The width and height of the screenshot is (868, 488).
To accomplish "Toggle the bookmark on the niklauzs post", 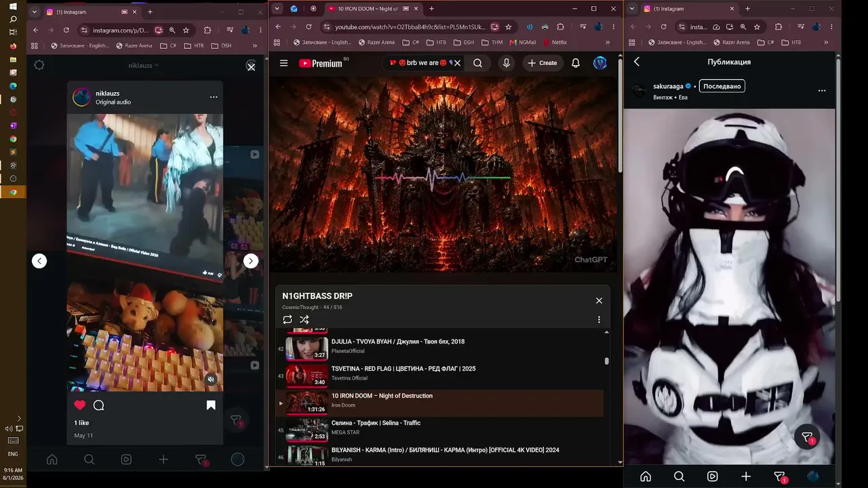I will pyautogui.click(x=211, y=405).
